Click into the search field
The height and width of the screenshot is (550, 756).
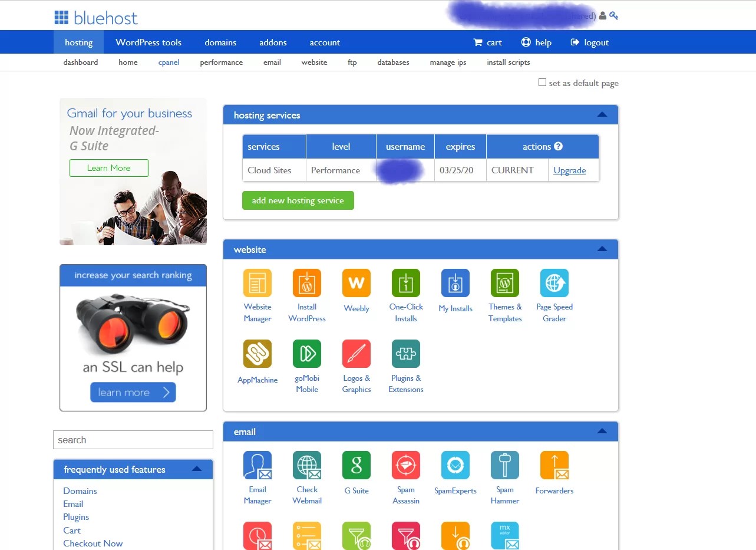(133, 440)
